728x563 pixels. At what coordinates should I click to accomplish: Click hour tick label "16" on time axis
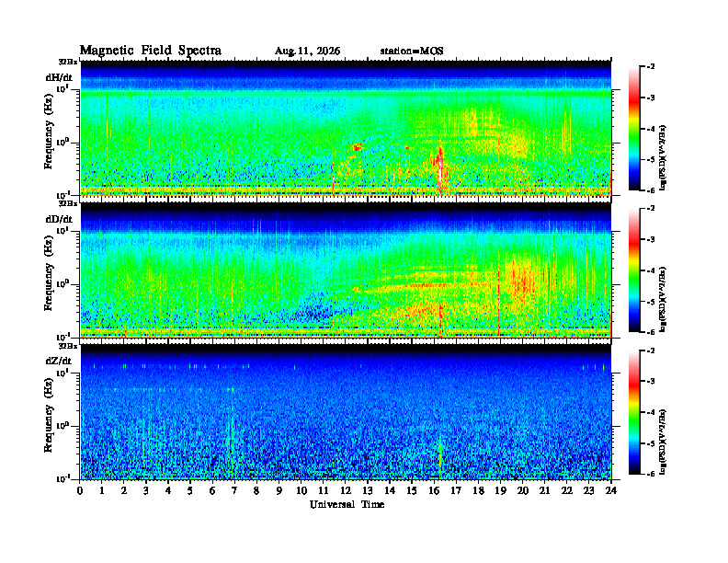tap(434, 491)
